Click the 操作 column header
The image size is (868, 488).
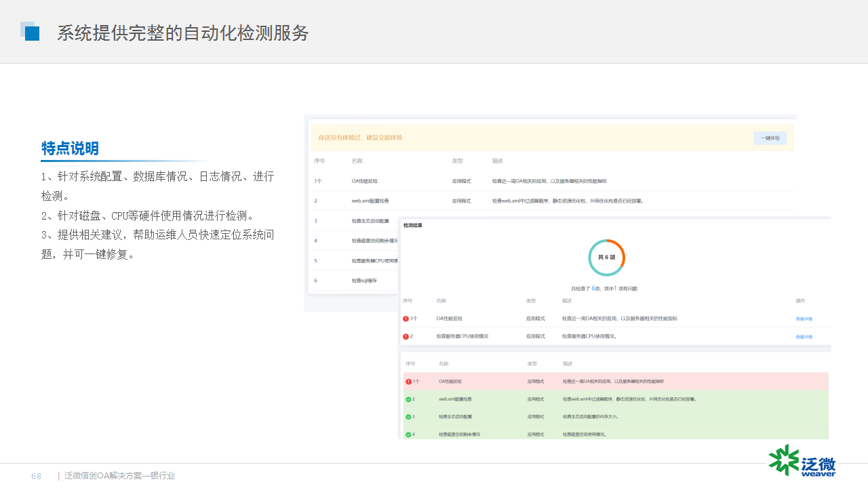coord(800,300)
